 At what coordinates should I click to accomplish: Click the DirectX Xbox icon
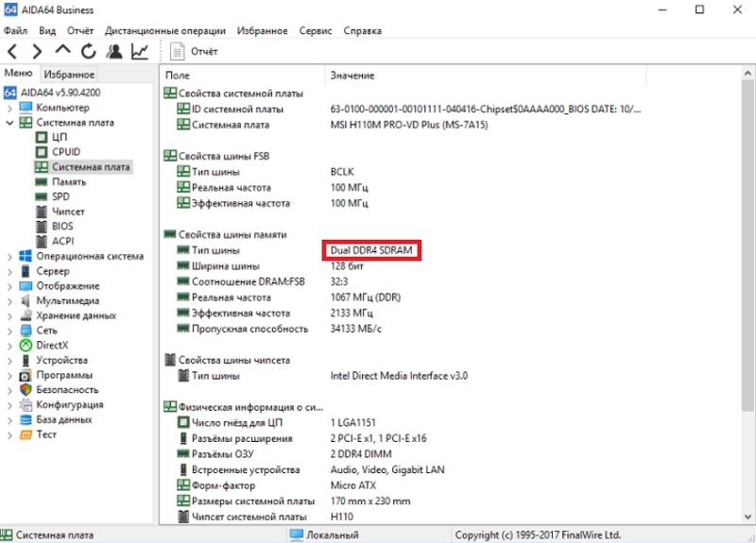click(26, 346)
